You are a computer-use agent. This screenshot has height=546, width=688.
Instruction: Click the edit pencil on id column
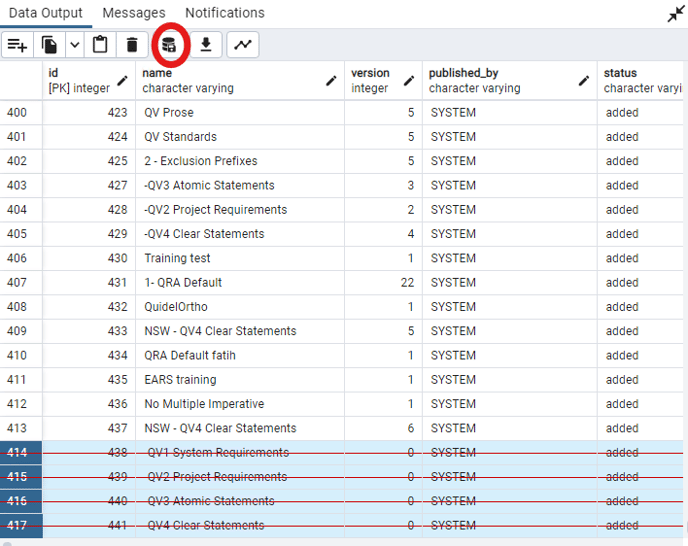coord(122,81)
